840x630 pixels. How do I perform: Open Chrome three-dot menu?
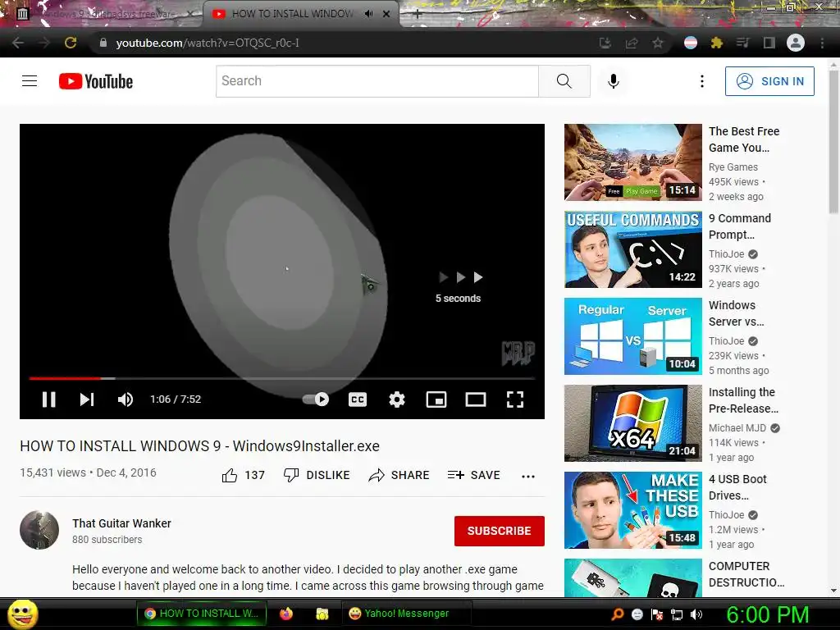click(822, 43)
